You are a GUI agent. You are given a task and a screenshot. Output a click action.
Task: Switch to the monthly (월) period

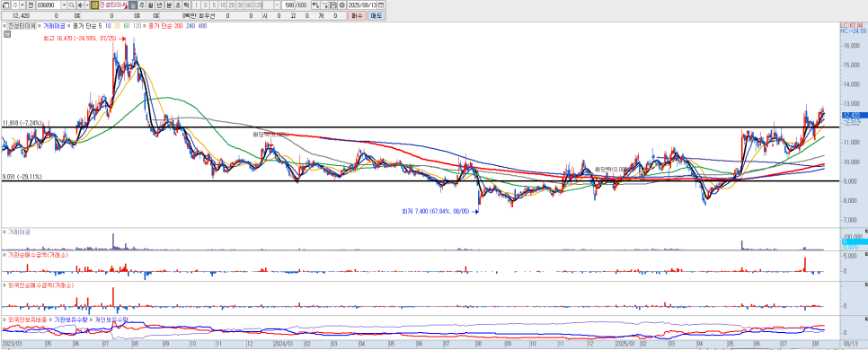click(x=151, y=4)
